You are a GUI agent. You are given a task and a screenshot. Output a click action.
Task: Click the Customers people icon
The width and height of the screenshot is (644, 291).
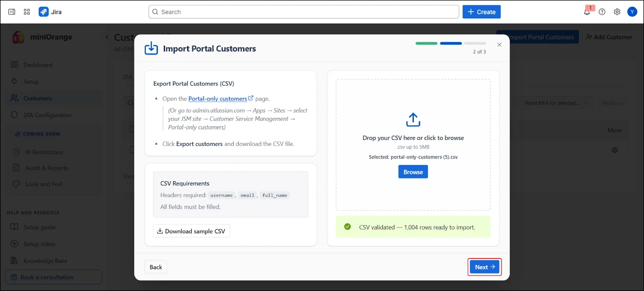click(14, 98)
